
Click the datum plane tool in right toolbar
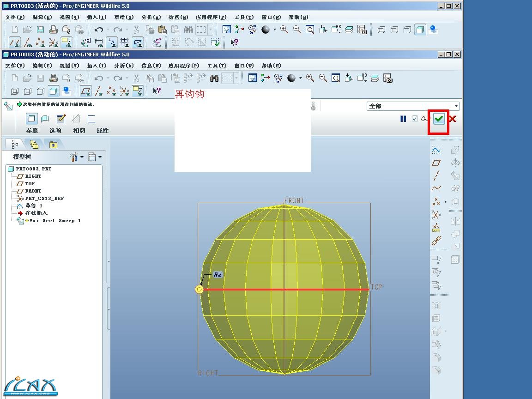pyautogui.click(x=436, y=163)
